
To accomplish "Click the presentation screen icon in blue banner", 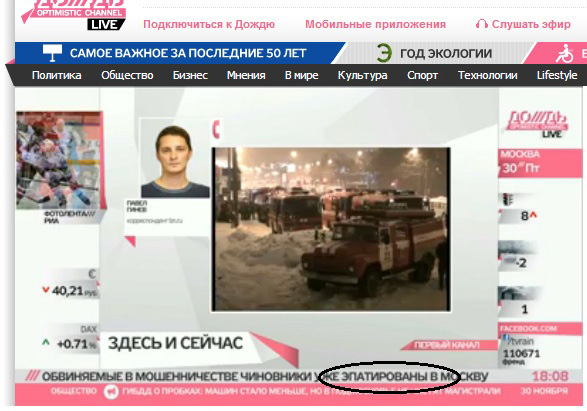I will pos(52,53).
